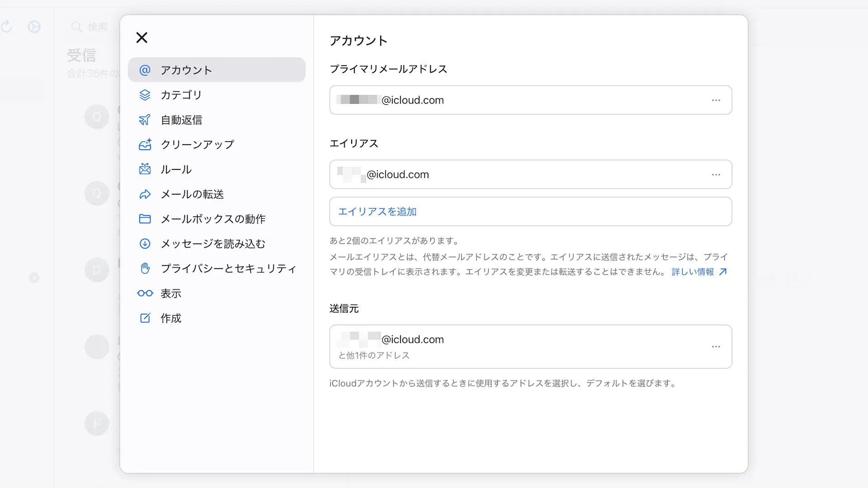Select the Auto-reply (自動返信) airplane icon
This screenshot has width=868, height=488.
(145, 120)
